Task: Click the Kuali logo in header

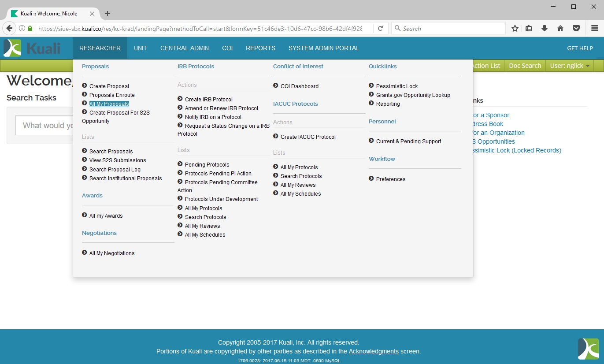Action: tap(32, 48)
